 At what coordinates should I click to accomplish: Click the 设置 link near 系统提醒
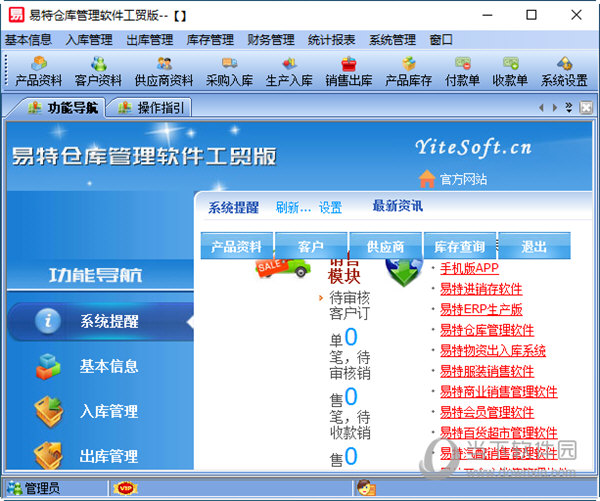[x=330, y=207]
